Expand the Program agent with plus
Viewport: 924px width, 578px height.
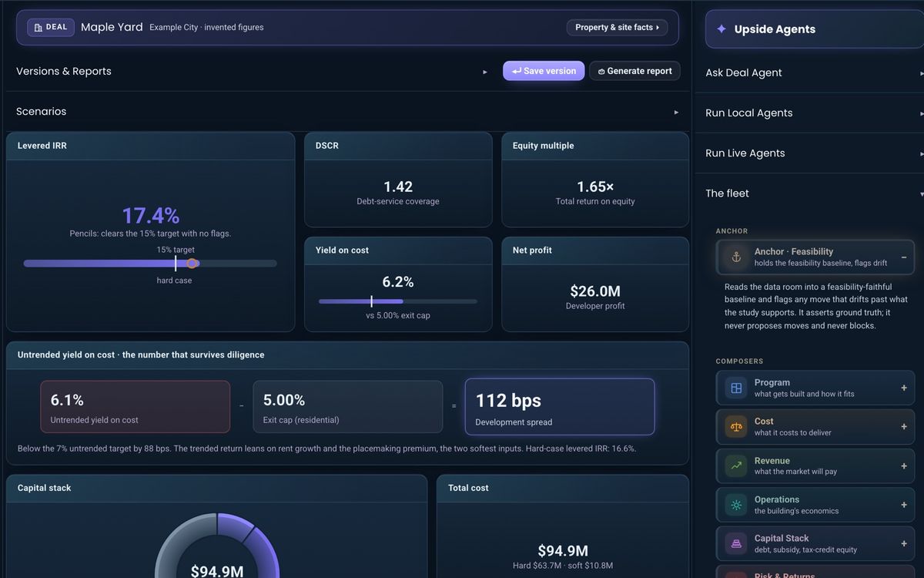point(904,388)
